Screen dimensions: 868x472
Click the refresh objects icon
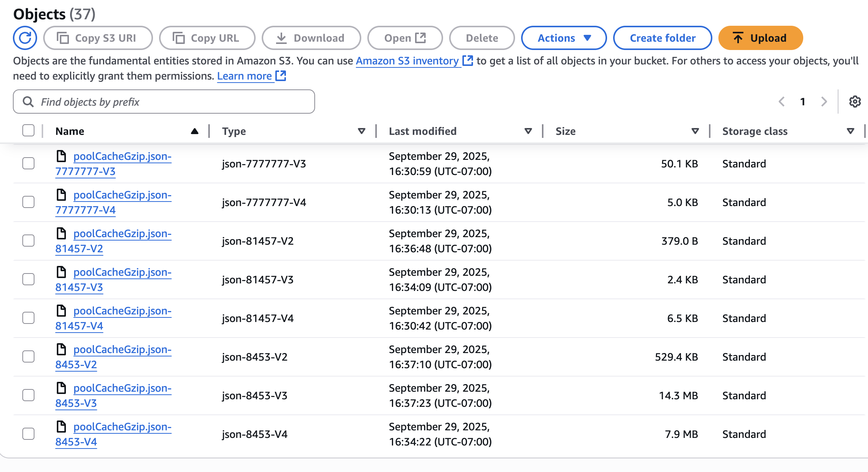(25, 38)
